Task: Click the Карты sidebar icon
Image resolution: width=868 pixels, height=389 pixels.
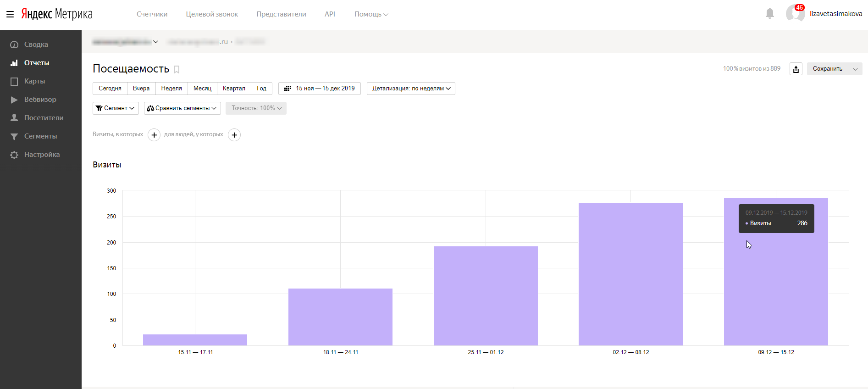Action: (14, 81)
